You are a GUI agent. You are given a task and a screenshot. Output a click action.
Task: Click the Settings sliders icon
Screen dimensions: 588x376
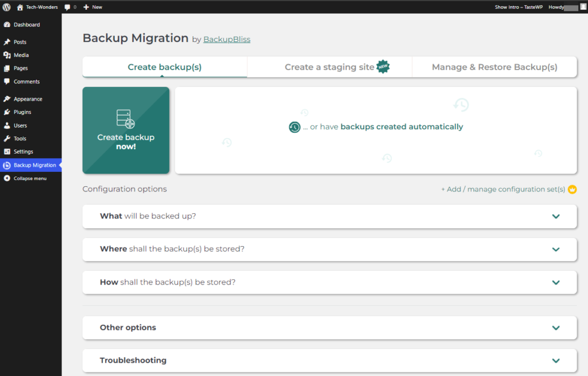7,151
